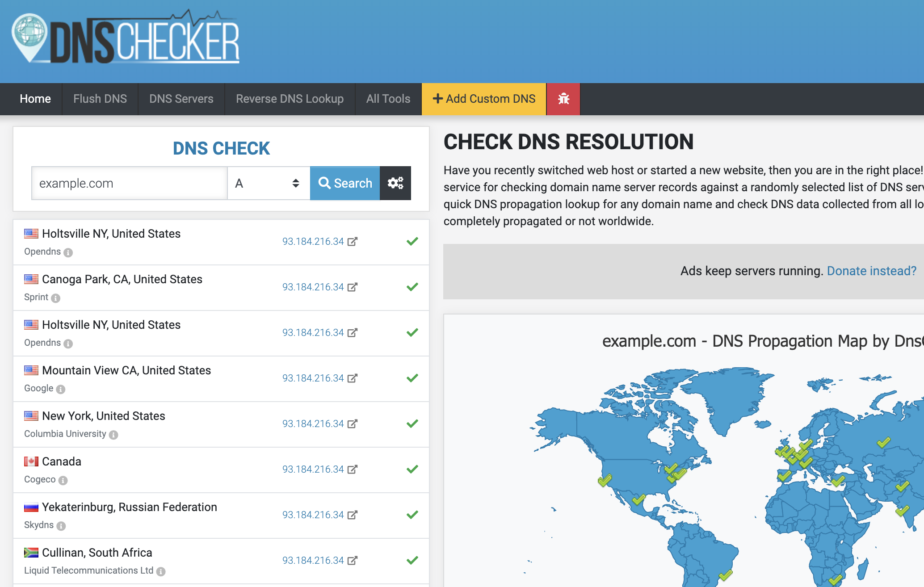Click South America checkmark marker on map
The width and height of the screenshot is (924, 587).
726,576
